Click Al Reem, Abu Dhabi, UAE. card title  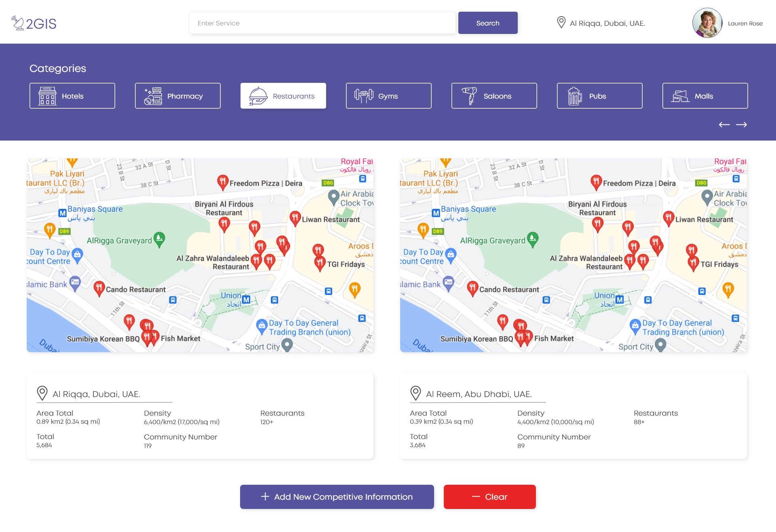[479, 394]
